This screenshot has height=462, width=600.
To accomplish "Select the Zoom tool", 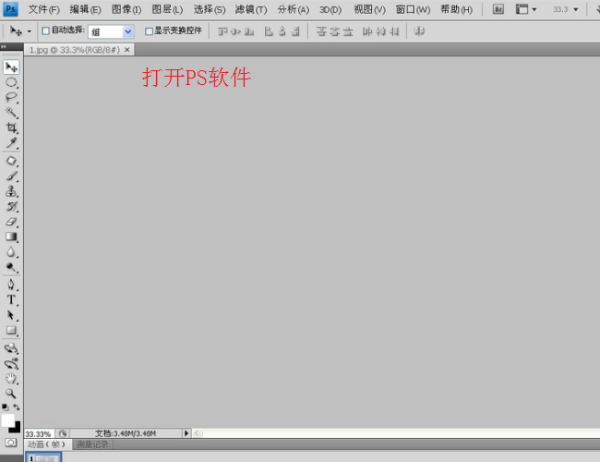I will [11, 393].
